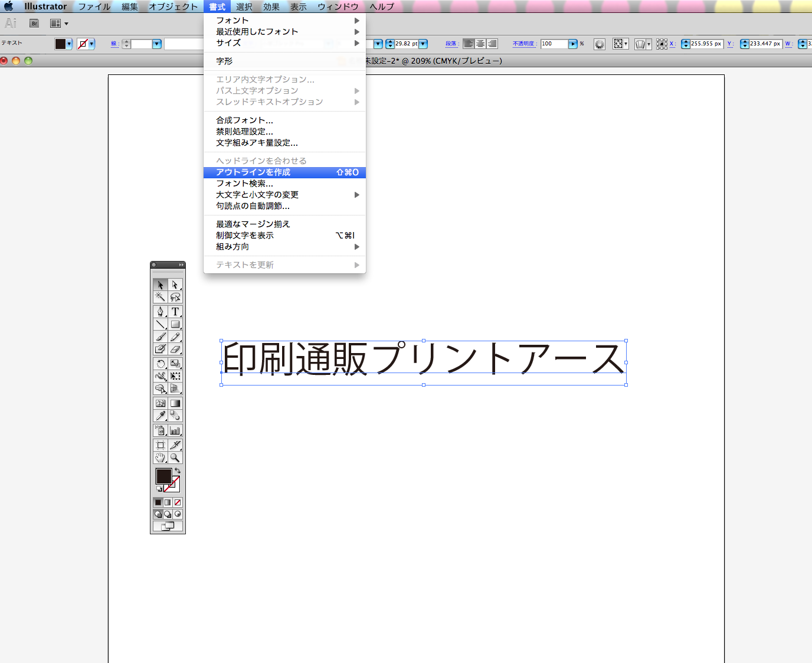
Task: Enable Draw Behind mode
Action: (168, 514)
